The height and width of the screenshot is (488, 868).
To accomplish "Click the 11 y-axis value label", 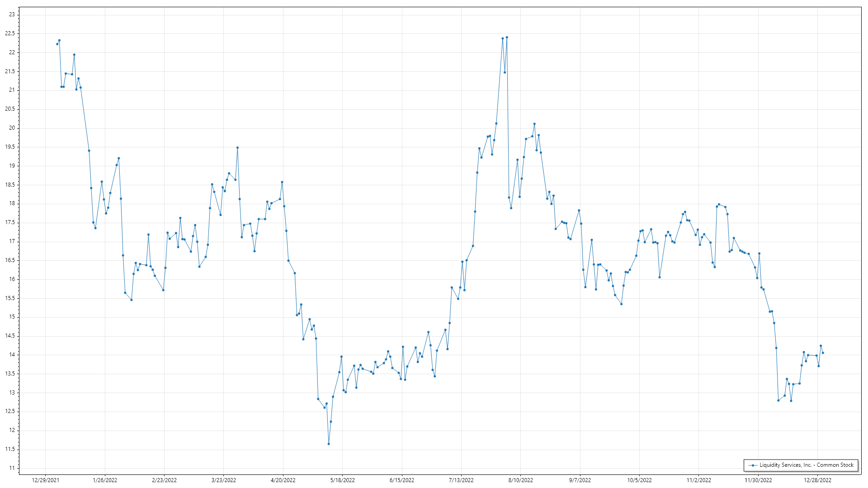I will [x=12, y=468].
